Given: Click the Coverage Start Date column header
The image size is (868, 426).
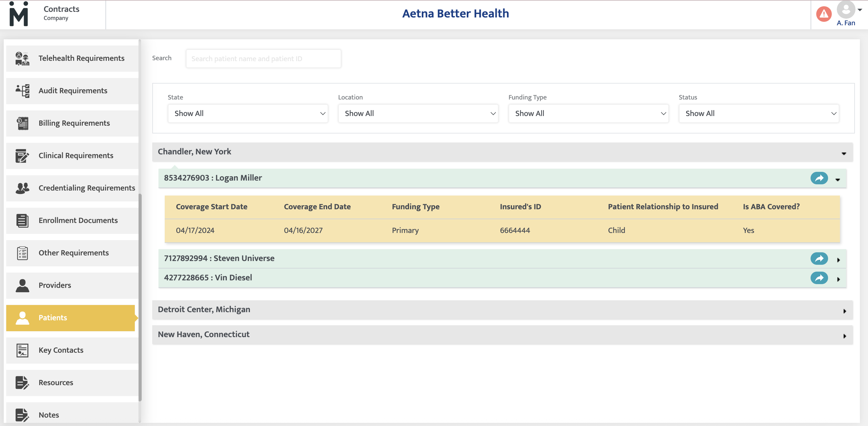Looking at the screenshot, I should click(212, 207).
